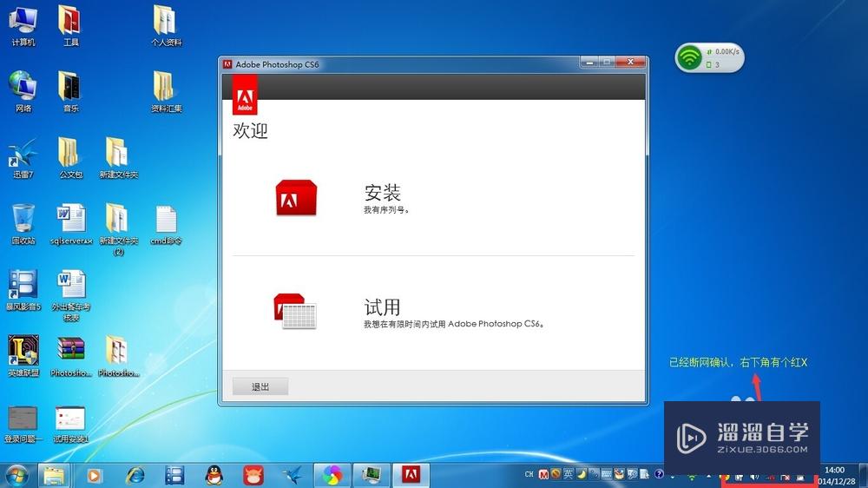Launch the 迅雷7 shortcut
The height and width of the screenshot is (488, 868).
[x=23, y=158]
